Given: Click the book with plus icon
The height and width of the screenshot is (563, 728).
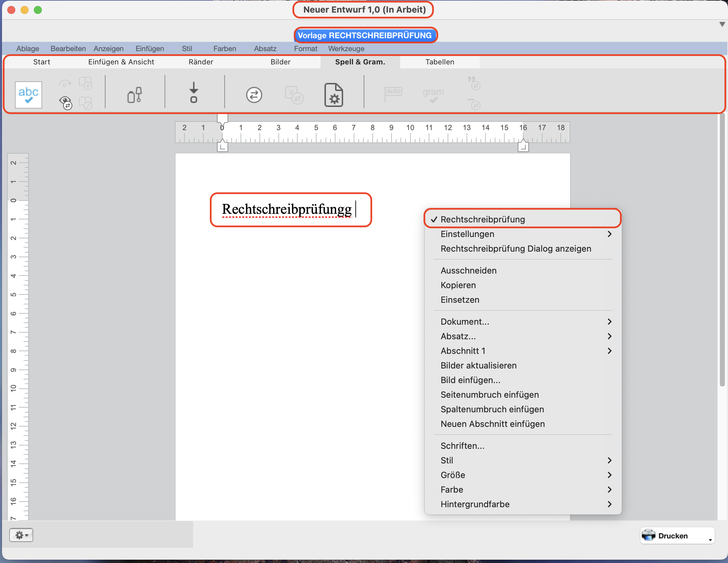Looking at the screenshot, I should coord(86,83).
